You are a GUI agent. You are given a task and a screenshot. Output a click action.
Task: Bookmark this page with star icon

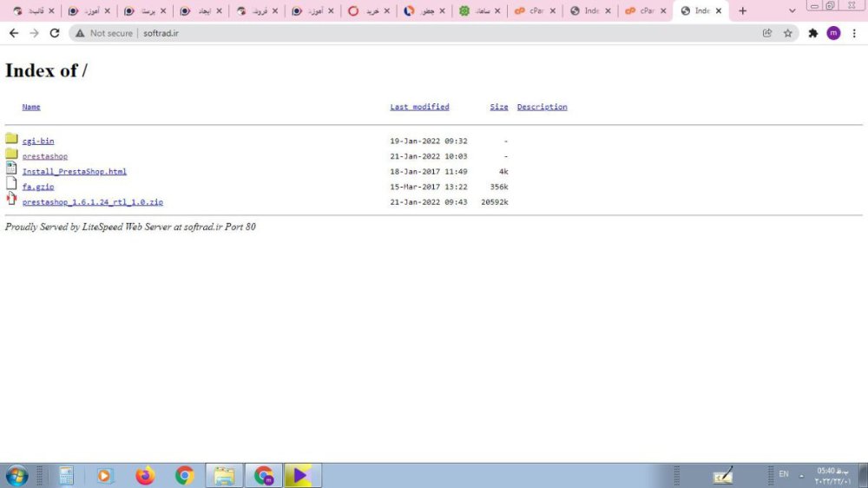coord(788,33)
